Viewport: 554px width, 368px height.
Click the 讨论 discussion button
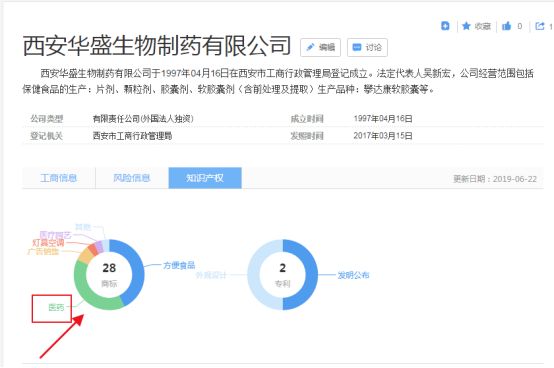(x=367, y=47)
